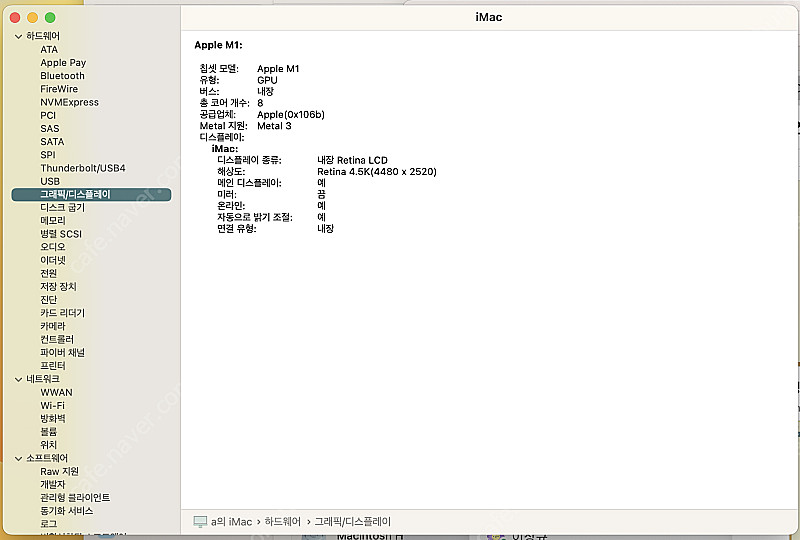Image resolution: width=800 pixels, height=540 pixels.
Task: Open 프린터 in the hardware list
Action: [53, 366]
